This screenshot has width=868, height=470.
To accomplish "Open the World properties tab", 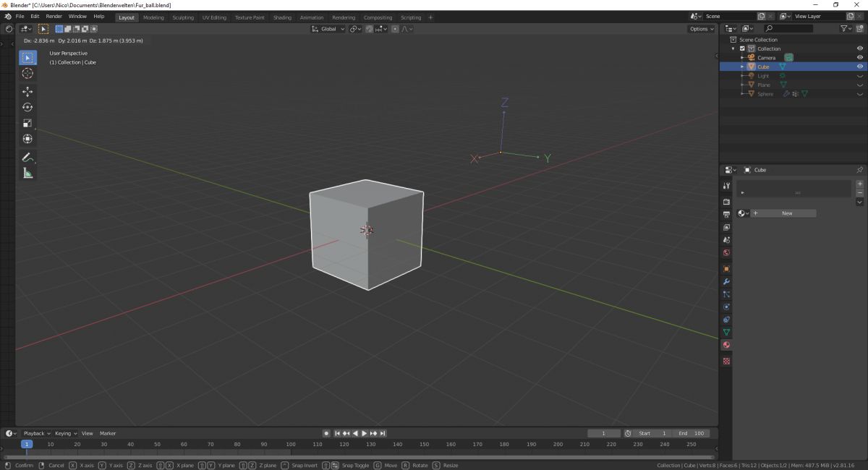I will (726, 252).
